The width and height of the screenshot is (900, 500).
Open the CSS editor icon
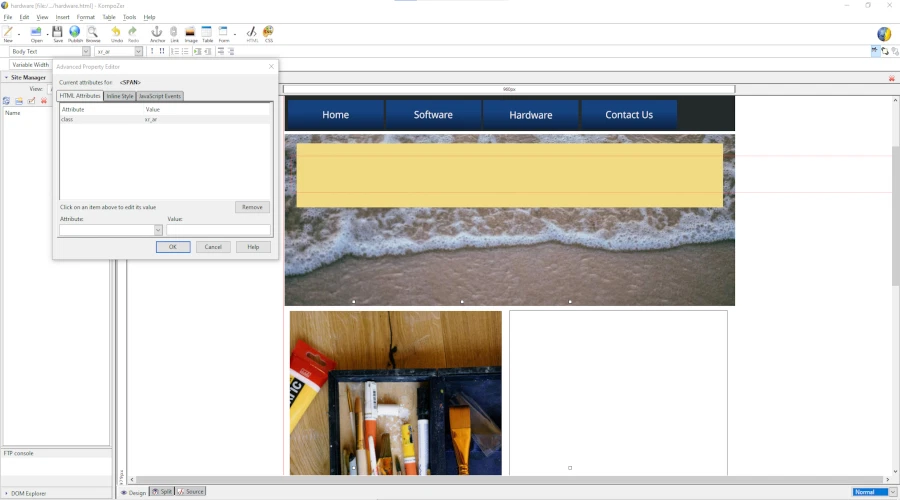(x=268, y=32)
